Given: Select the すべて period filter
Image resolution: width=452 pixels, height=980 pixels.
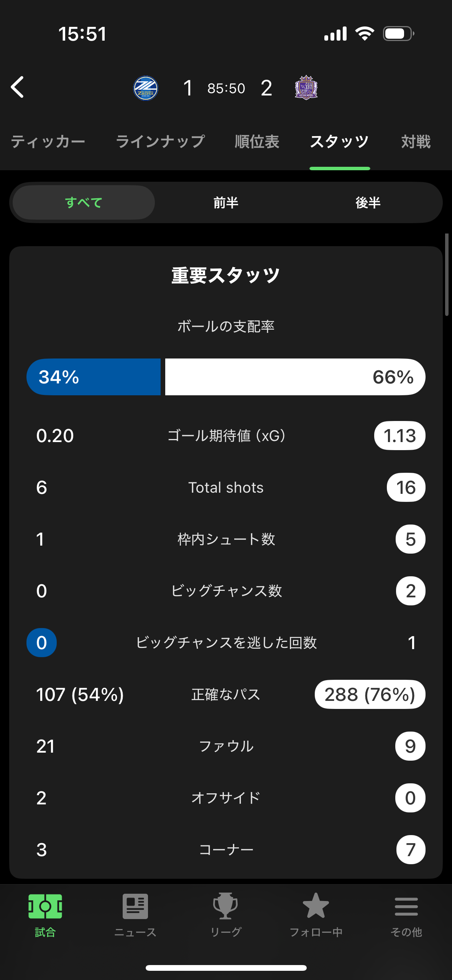Looking at the screenshot, I should pyautogui.click(x=84, y=202).
